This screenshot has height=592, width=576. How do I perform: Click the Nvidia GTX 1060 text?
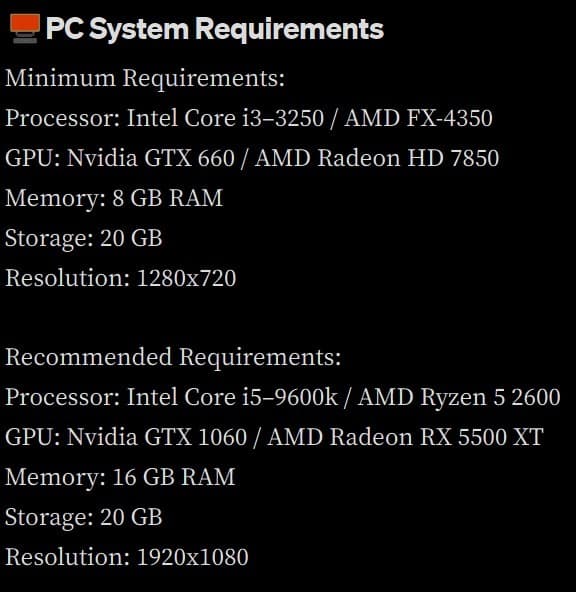157,437
